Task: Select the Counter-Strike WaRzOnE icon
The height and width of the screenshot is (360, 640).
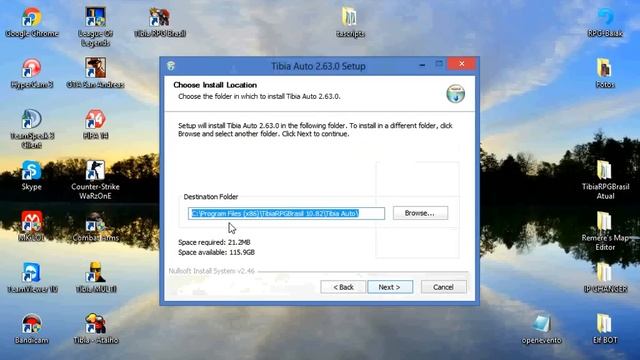Action: pyautogui.click(x=95, y=180)
